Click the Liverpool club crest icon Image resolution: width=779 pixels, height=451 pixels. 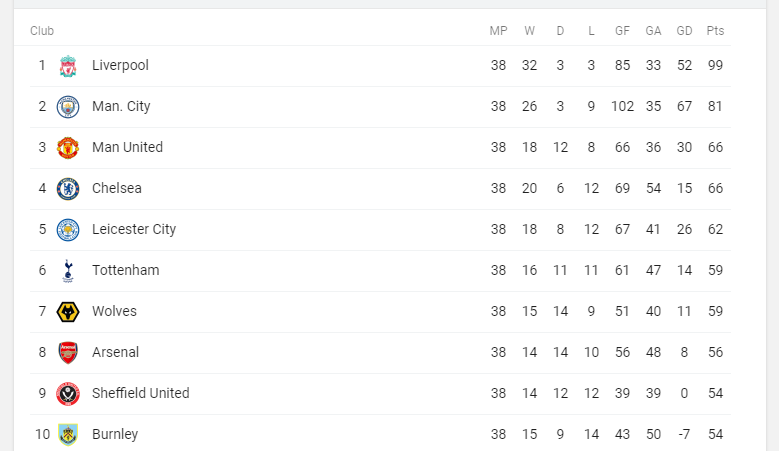click(68, 66)
